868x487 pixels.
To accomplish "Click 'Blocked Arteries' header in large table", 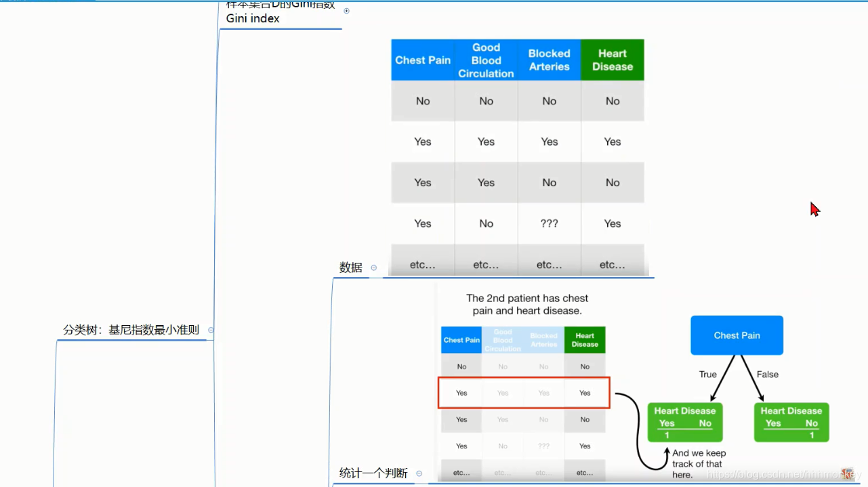I will 550,60.
